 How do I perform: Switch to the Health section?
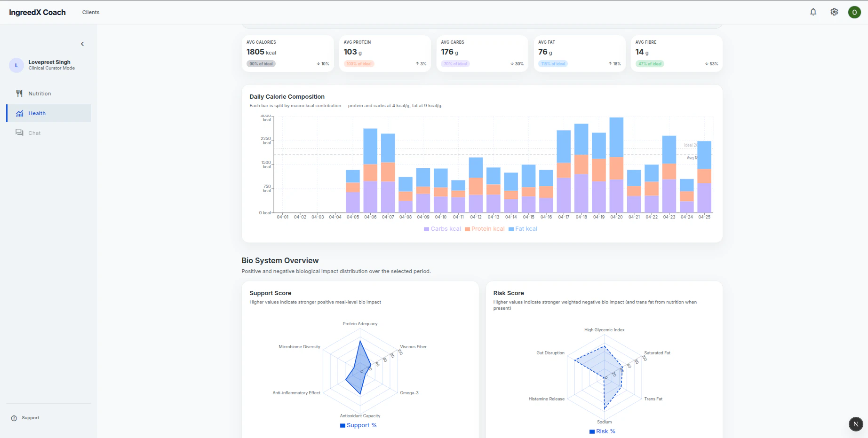49,113
